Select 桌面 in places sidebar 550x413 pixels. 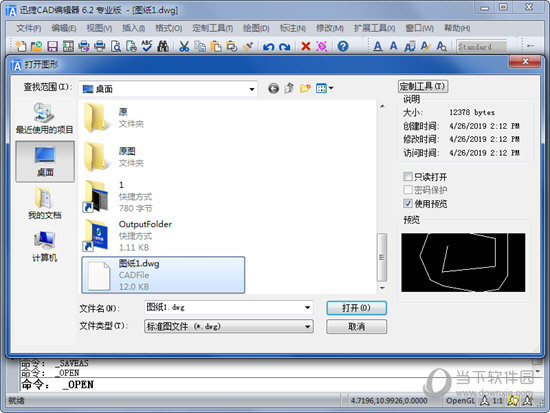pyautogui.click(x=45, y=161)
